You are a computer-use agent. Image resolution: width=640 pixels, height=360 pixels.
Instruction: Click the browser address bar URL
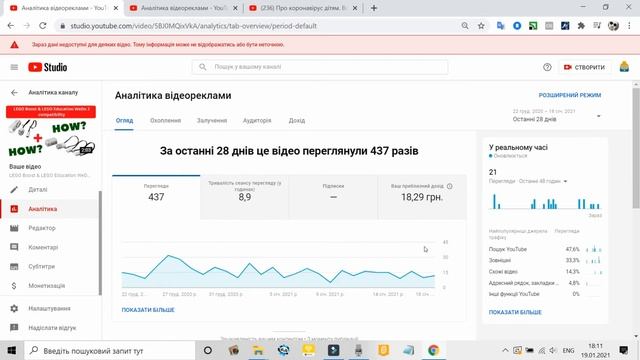(193, 26)
